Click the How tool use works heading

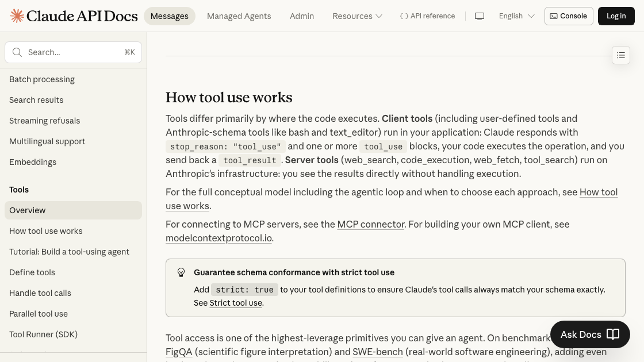click(229, 97)
